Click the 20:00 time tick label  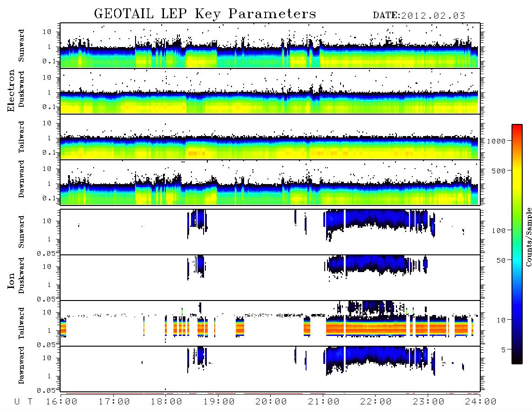[x=272, y=402]
